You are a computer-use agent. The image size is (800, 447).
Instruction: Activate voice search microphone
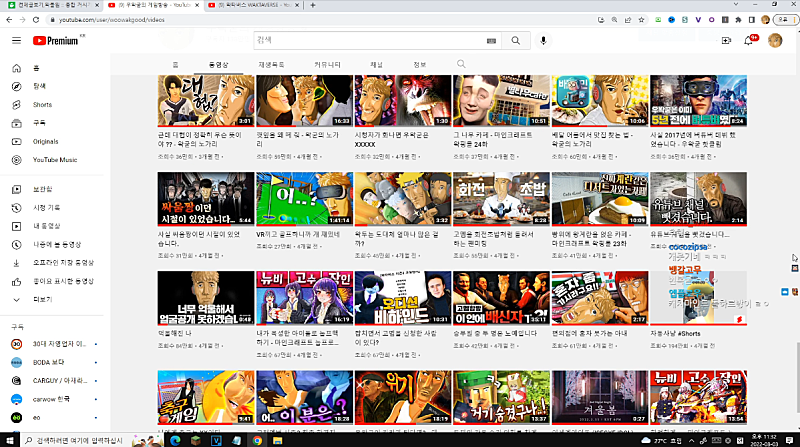[x=543, y=40]
